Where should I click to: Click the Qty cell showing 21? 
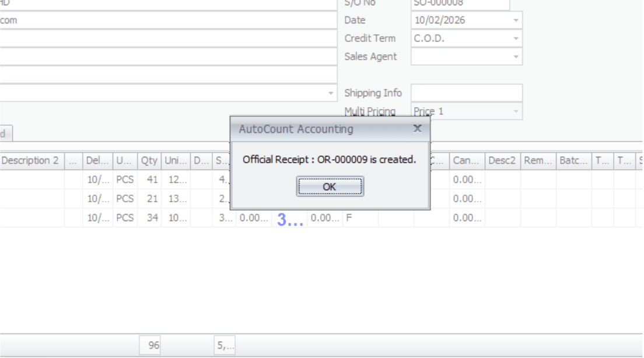[x=149, y=199]
